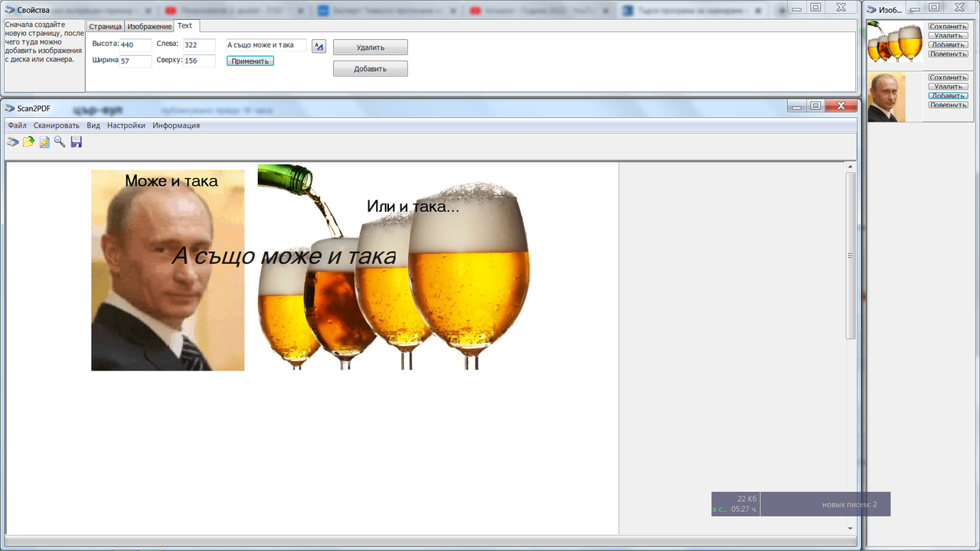Maximize the Scan2PDF window

coord(815,106)
